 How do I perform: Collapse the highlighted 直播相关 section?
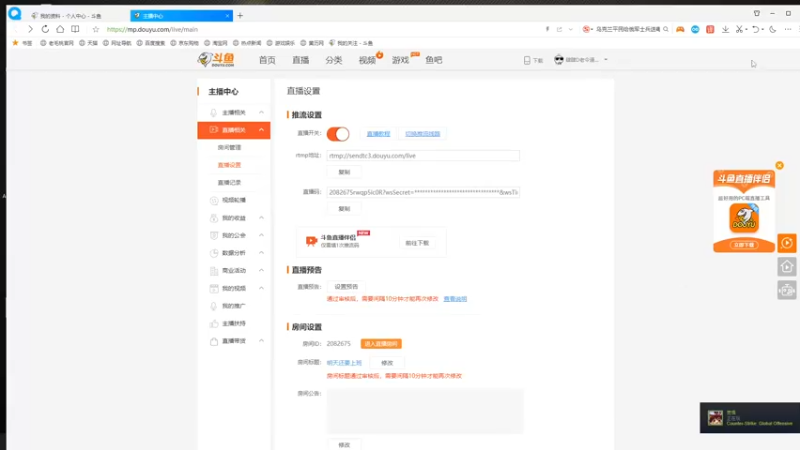[261, 130]
